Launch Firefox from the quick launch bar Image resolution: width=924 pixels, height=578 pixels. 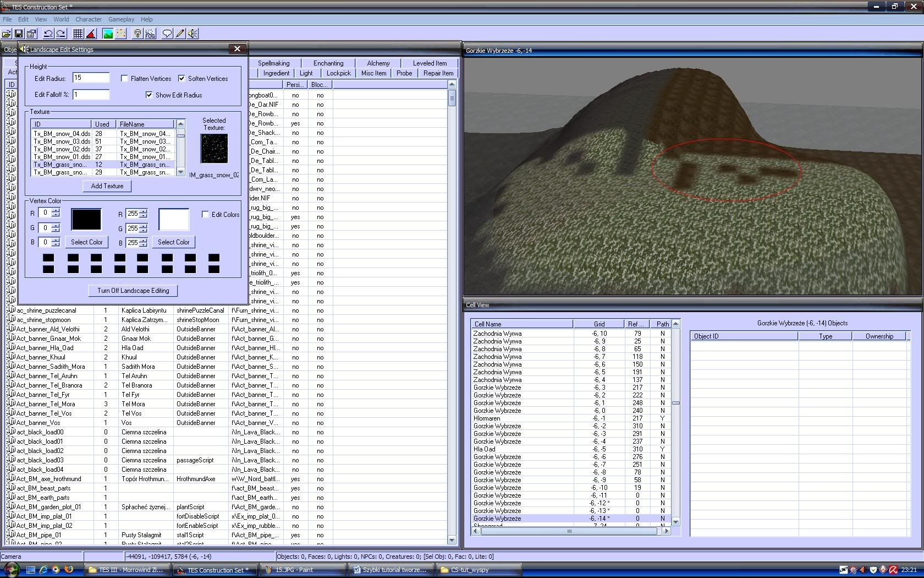click(x=68, y=570)
